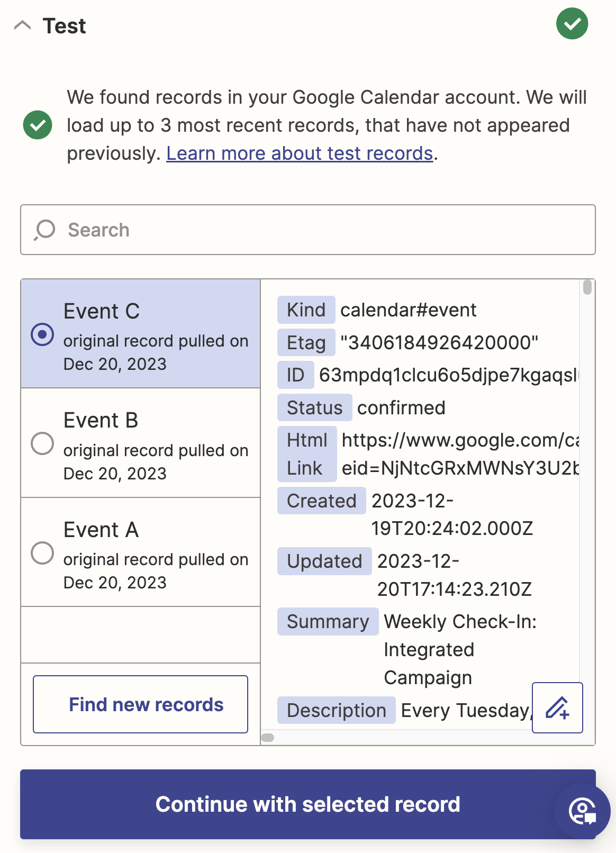Click the search magnifier icon

click(x=45, y=230)
